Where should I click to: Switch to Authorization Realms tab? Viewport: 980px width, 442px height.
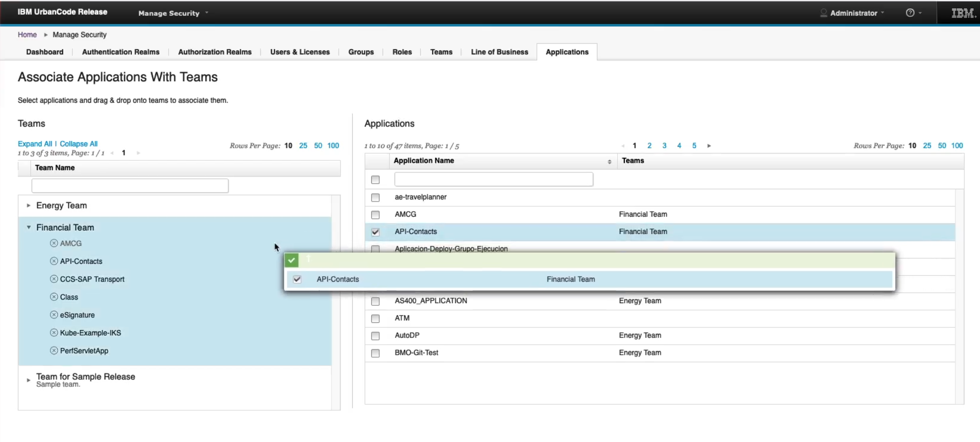pos(215,52)
